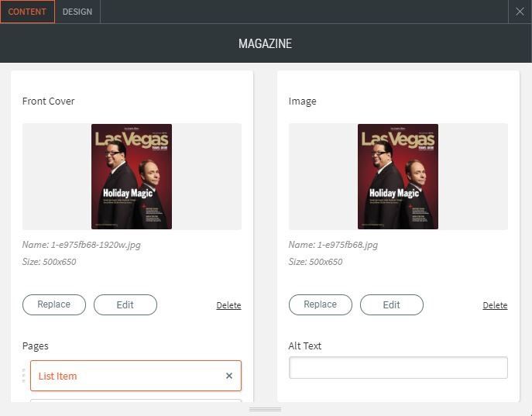Image resolution: width=532 pixels, height=416 pixels.
Task: Replace the image in the Image panel
Action: (321, 304)
